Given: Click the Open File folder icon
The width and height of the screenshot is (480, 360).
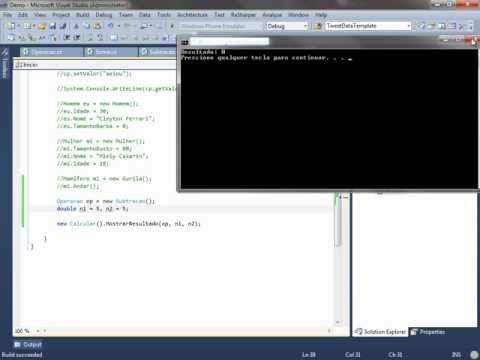Looking at the screenshot, I should pyautogui.click(x=42, y=26).
